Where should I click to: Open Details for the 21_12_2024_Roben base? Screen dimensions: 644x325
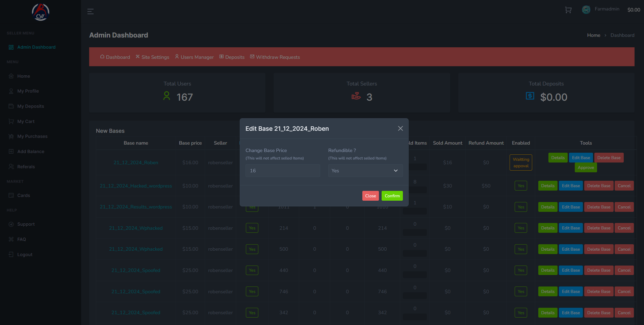(x=558, y=158)
